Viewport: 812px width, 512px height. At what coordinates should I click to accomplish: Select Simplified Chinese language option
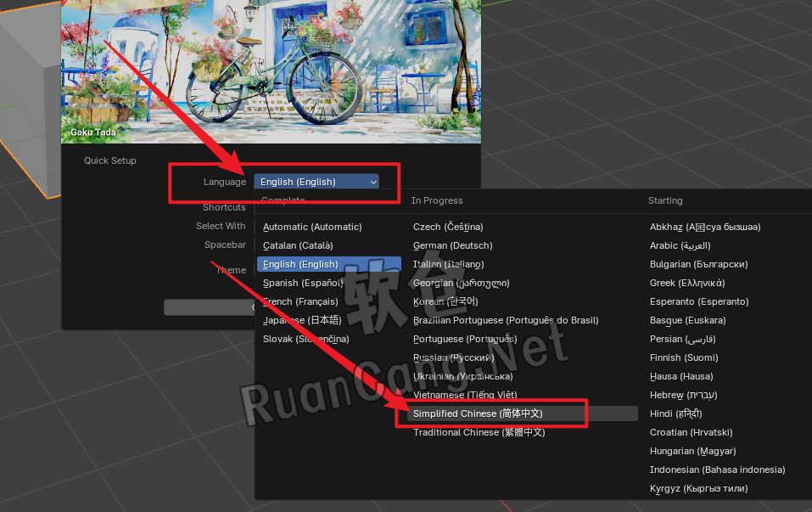point(478,414)
